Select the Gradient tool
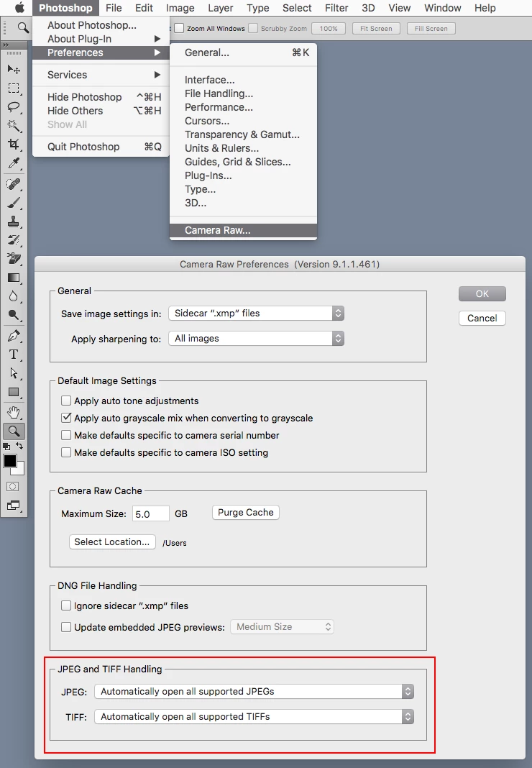The width and height of the screenshot is (532, 768). [14, 278]
